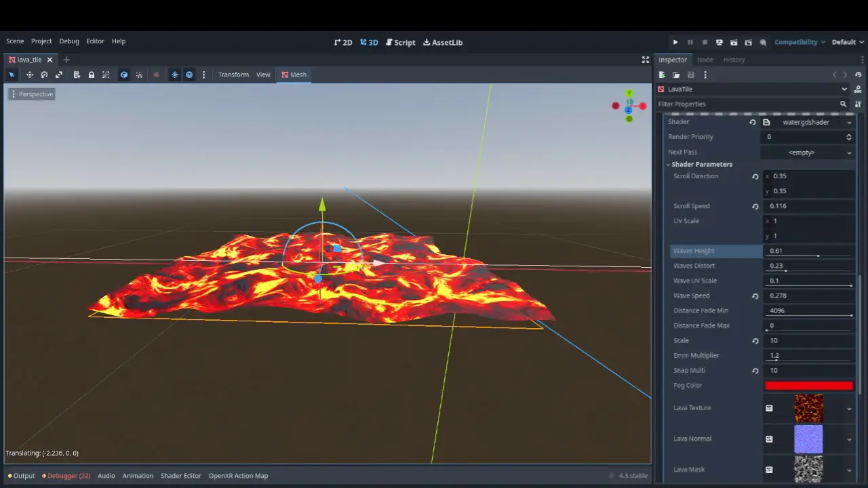Viewport: 868px width, 488px height.
Task: Toggle preview environment globe button
Action: click(x=189, y=75)
